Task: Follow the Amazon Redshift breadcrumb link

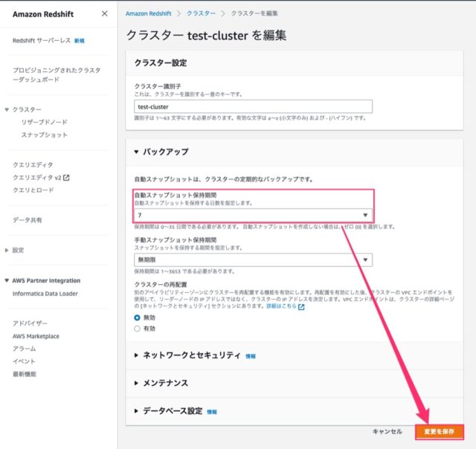Action: [x=149, y=13]
